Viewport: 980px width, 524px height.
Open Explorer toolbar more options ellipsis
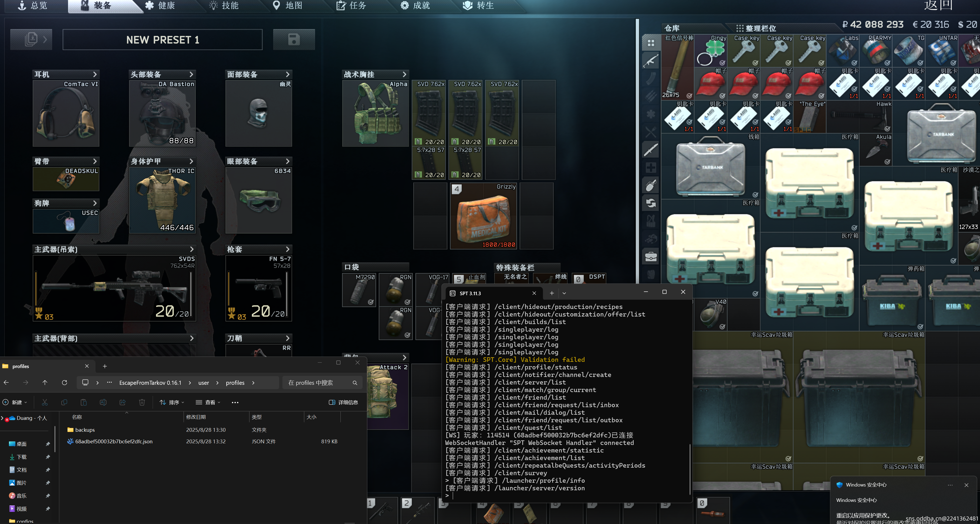[235, 402]
